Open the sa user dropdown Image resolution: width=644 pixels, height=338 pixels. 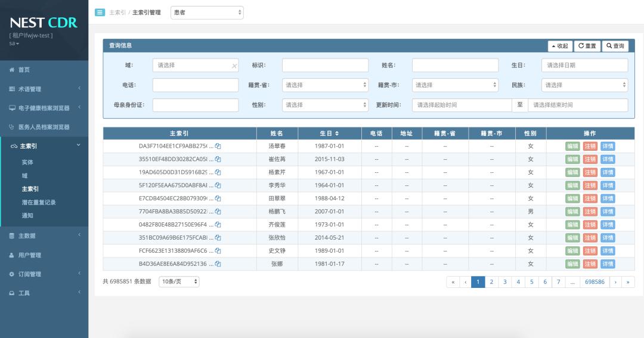14,43
